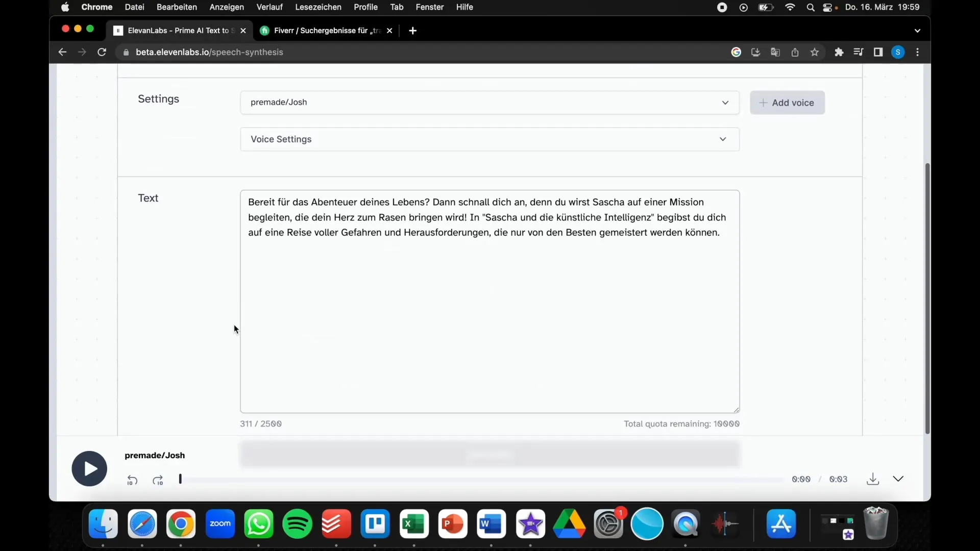Expand the Voice Settings panel
The height and width of the screenshot is (551, 980).
pos(489,139)
